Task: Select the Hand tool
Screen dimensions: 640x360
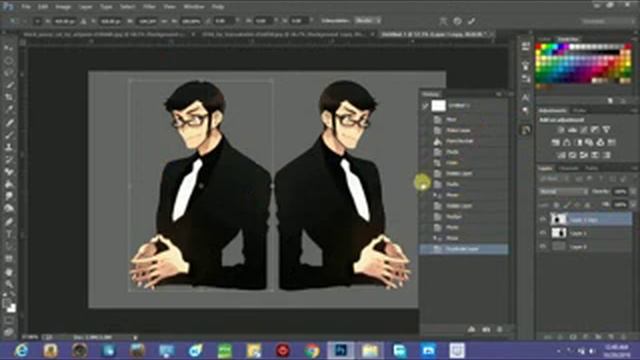Action: (9, 272)
